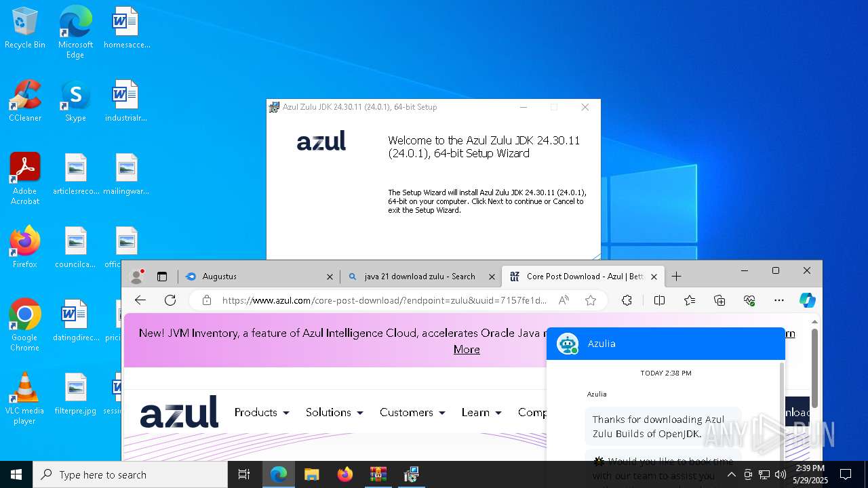868x488 pixels.
Task: Open Task View from the taskbar
Action: (x=244, y=474)
